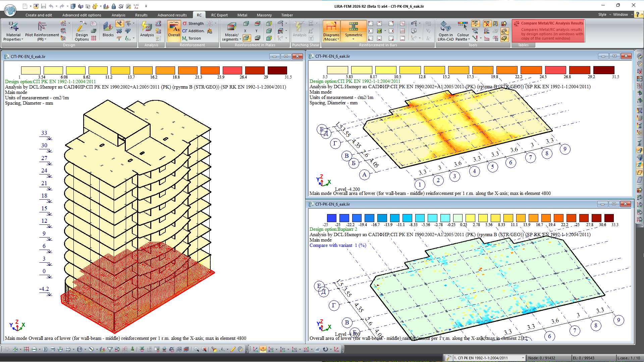Select level mark 15 on the building elevation
Screen dimensions: 644x362
(44, 208)
